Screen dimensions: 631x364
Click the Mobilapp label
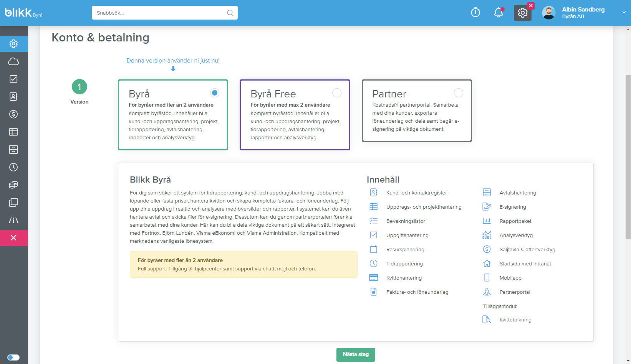click(x=510, y=278)
